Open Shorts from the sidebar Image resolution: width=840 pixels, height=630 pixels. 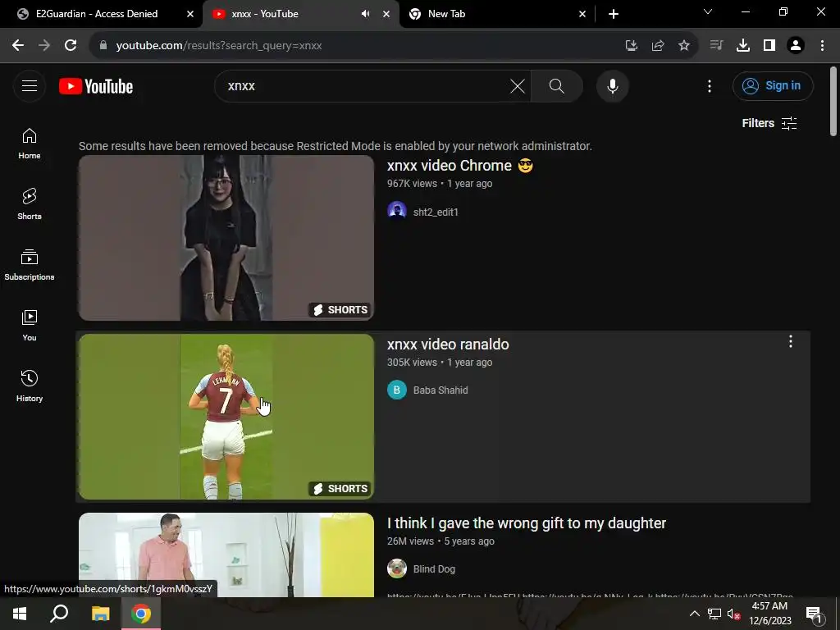[x=30, y=204]
